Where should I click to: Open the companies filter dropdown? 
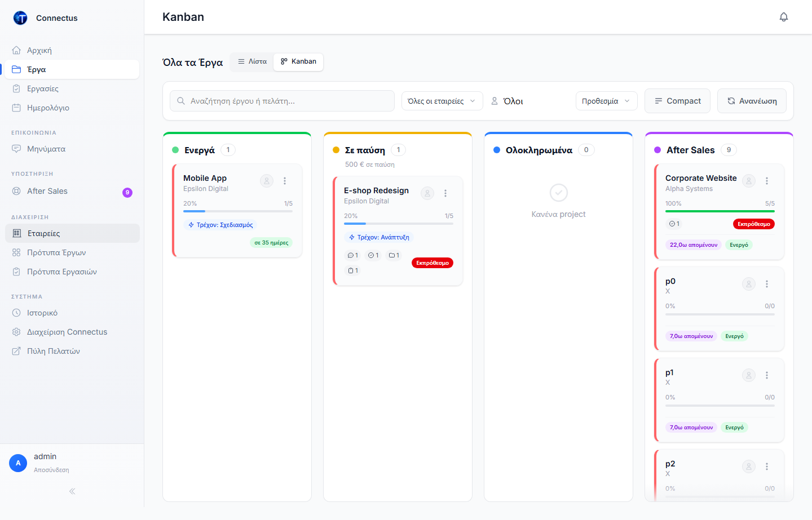[x=442, y=101]
